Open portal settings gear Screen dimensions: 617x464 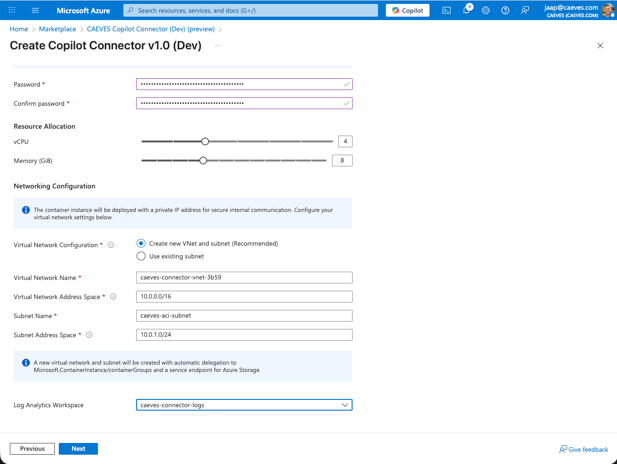[x=486, y=10]
